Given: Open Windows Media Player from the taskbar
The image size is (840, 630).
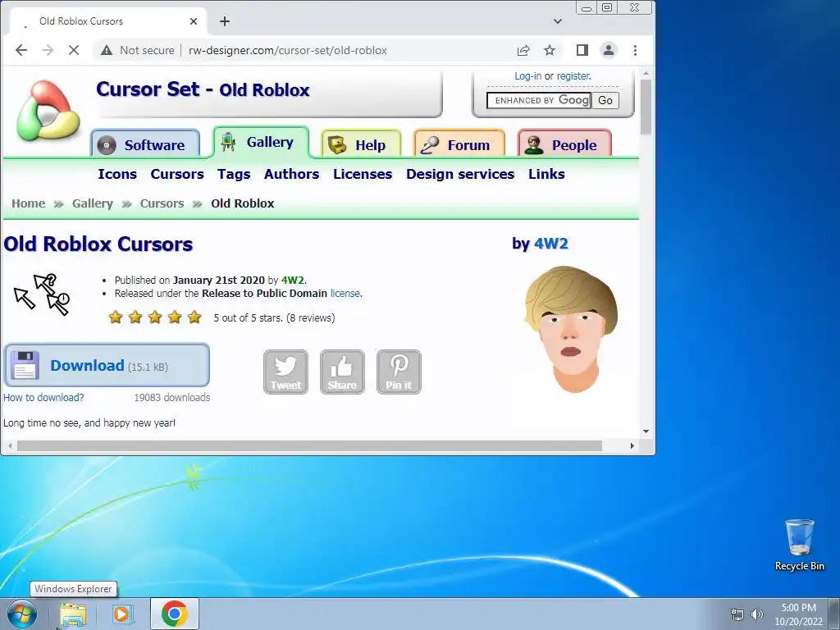Looking at the screenshot, I should pos(123,614).
